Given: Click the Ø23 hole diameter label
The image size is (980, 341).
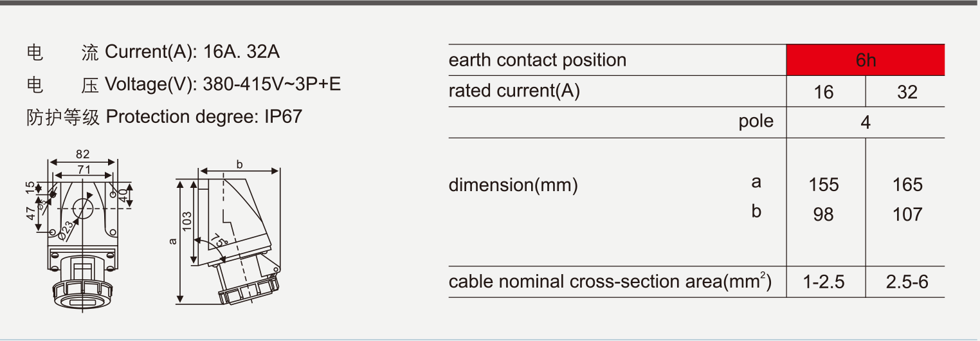Looking at the screenshot, I should coord(67,228).
